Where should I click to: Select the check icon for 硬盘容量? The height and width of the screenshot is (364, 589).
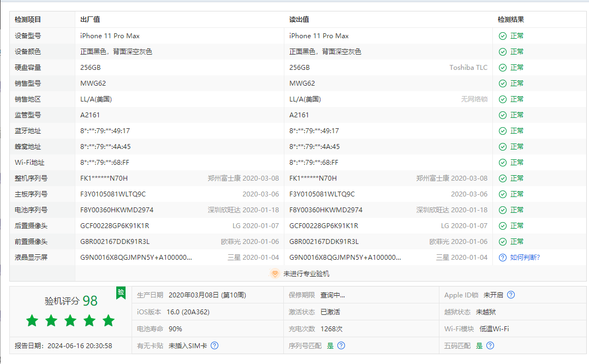pos(503,68)
